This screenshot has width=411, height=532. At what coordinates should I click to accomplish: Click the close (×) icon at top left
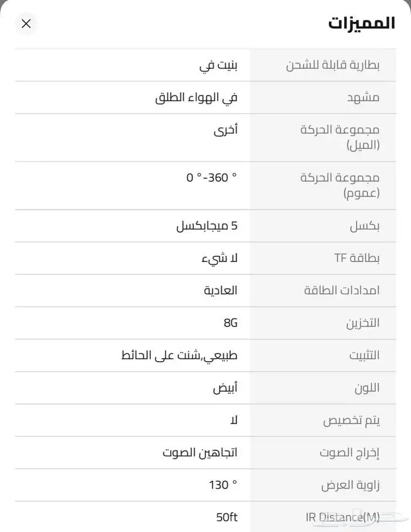(26, 23)
